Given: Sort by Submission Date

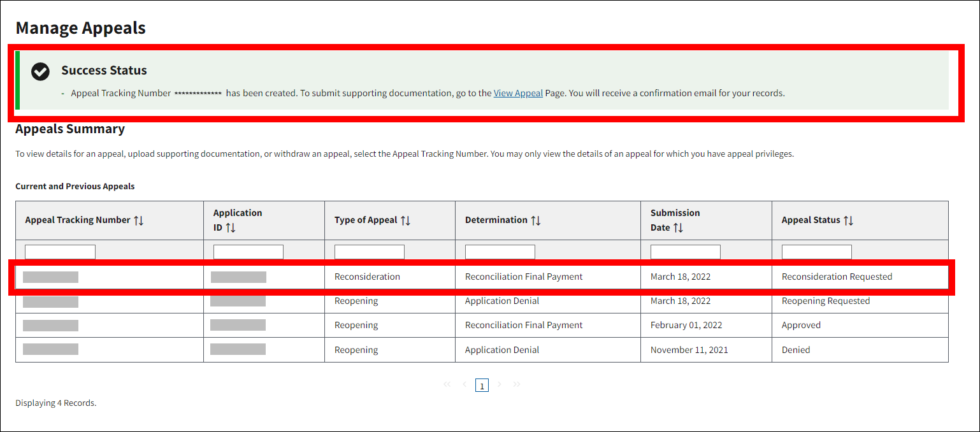Looking at the screenshot, I should 679,227.
